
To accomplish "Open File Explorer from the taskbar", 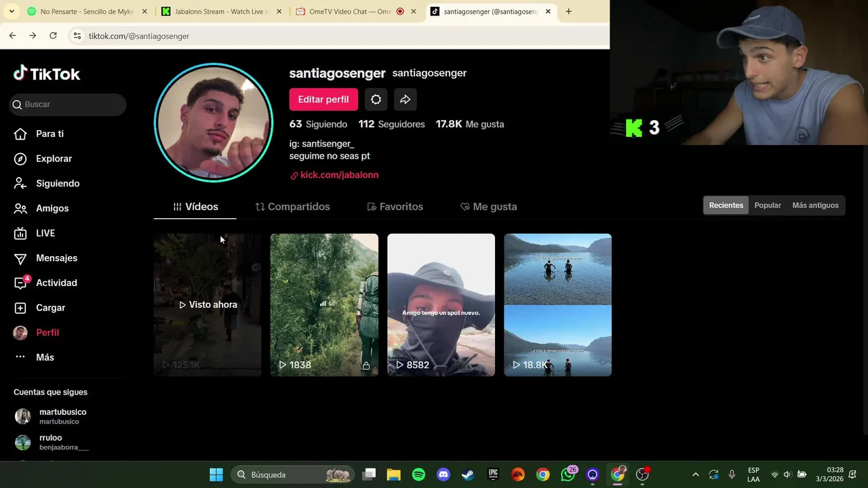I will (x=393, y=474).
